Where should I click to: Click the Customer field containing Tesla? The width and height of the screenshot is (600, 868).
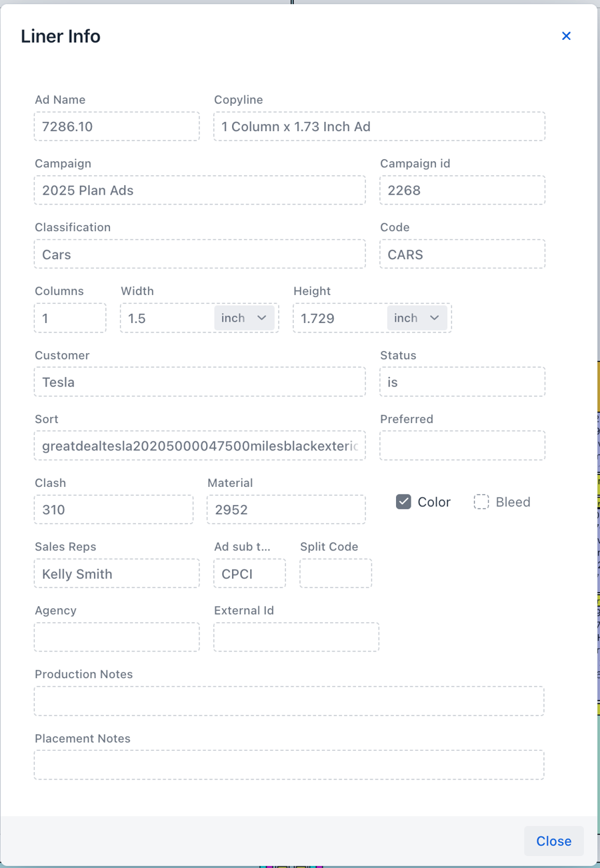click(200, 382)
